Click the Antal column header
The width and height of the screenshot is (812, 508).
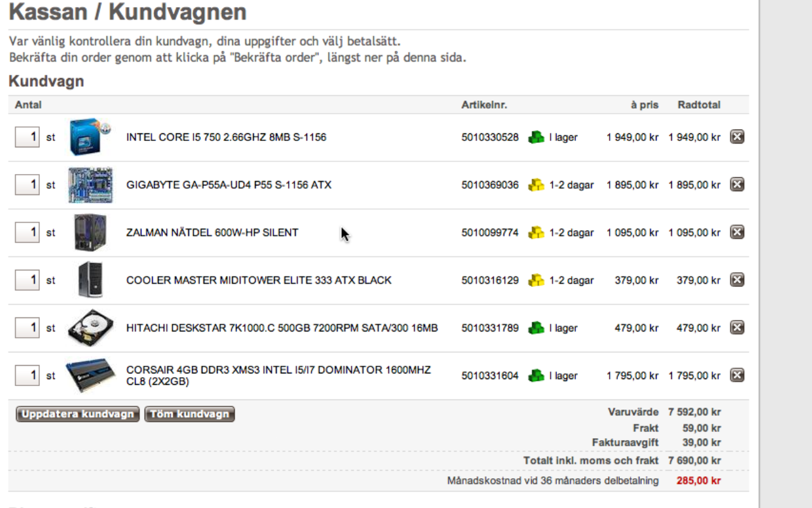coord(29,105)
